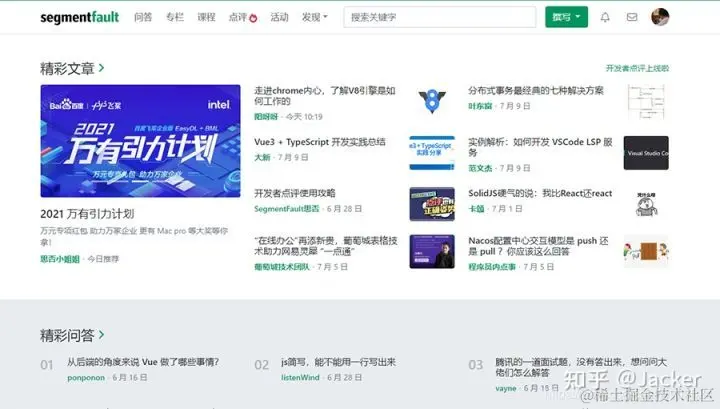Open author 程序员内点事 profile
The width and height of the screenshot is (720, 409).
pyautogui.click(x=492, y=267)
